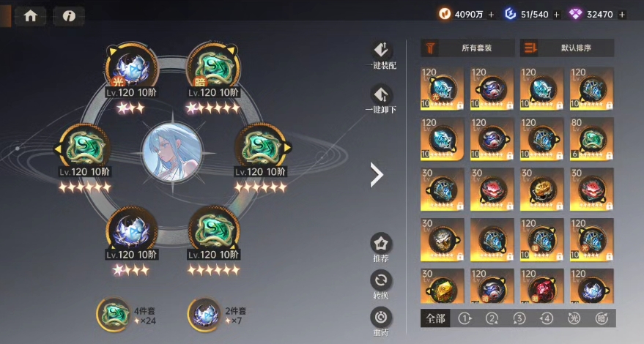
Task: Toggle the 光 light attribute filter
Action: [574, 318]
